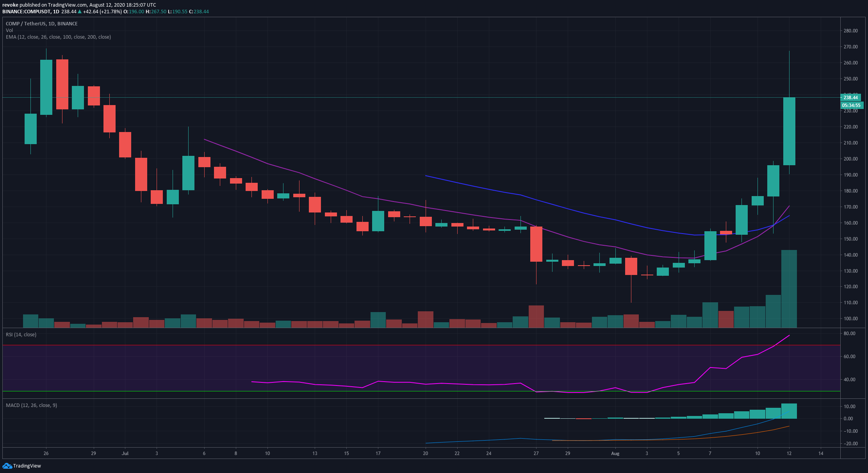Click the countdown timer 05:34:55 label
868x473 pixels.
point(851,105)
